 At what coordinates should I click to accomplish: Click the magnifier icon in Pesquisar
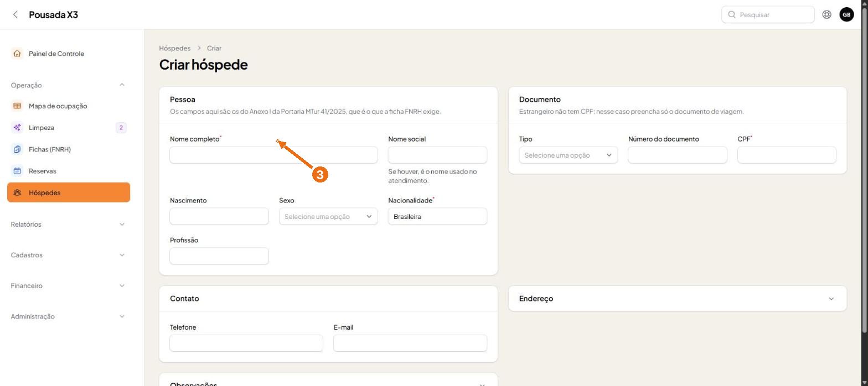point(732,15)
